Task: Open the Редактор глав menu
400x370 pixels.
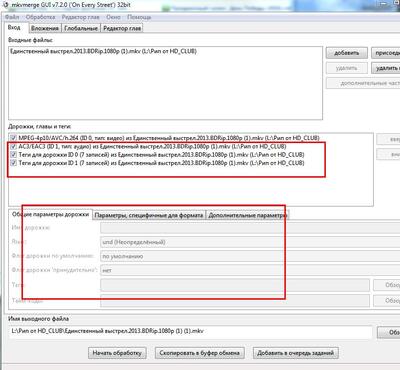Action: [81, 17]
